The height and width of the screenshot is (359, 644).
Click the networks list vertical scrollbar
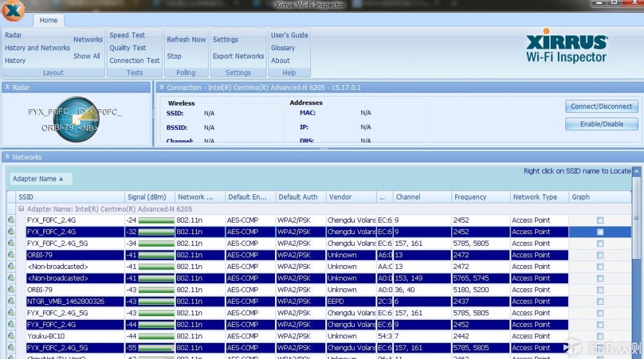(636, 262)
